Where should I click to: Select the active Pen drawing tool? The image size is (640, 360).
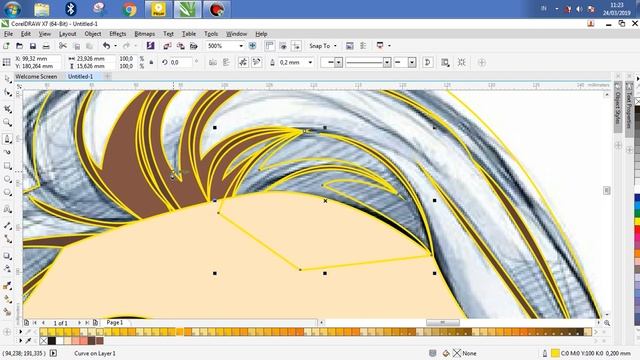[x=7, y=139]
